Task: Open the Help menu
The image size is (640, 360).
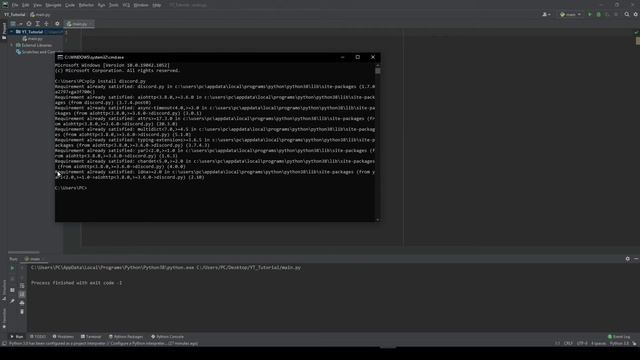Action: coord(156,5)
